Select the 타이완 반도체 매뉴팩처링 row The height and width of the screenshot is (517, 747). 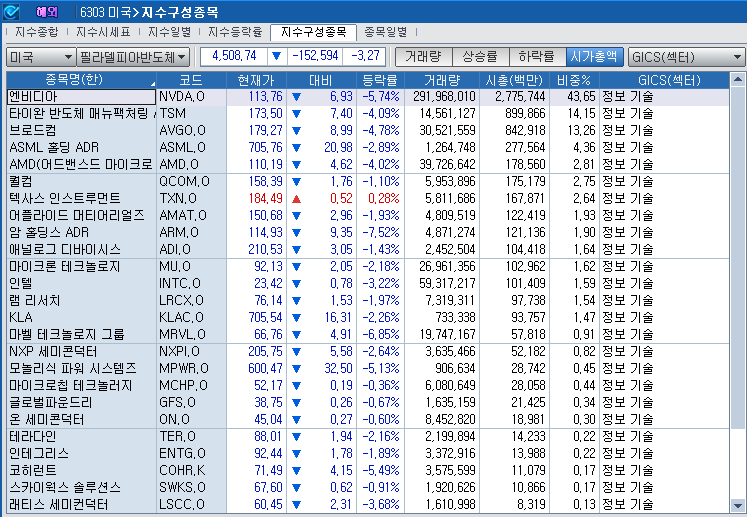pyautogui.click(x=82, y=113)
